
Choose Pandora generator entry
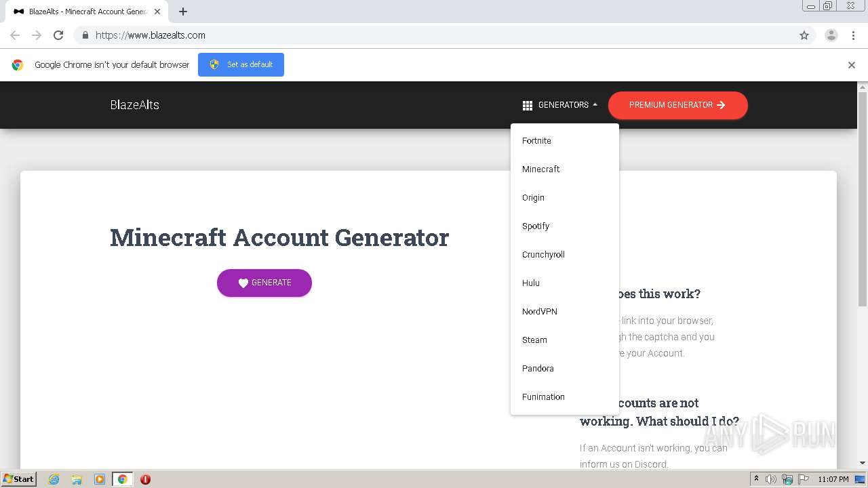(565, 369)
